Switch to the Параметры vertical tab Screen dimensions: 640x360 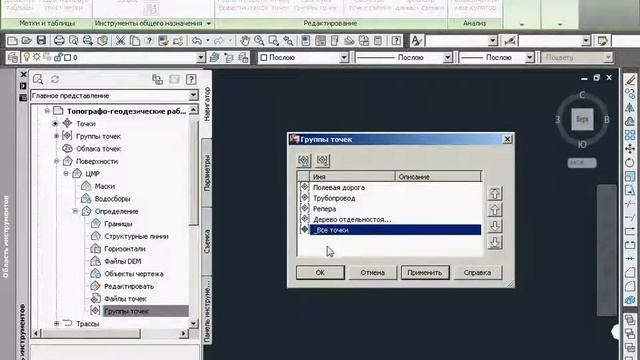(x=207, y=172)
